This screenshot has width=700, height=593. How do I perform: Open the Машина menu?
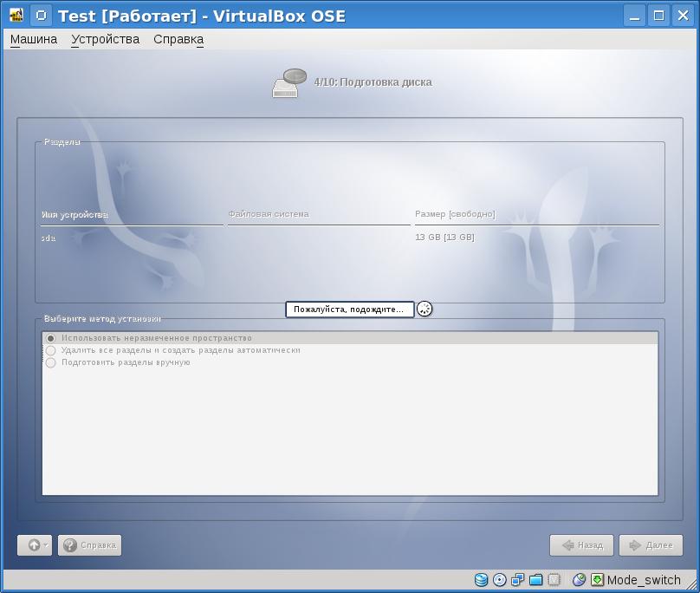tap(34, 39)
